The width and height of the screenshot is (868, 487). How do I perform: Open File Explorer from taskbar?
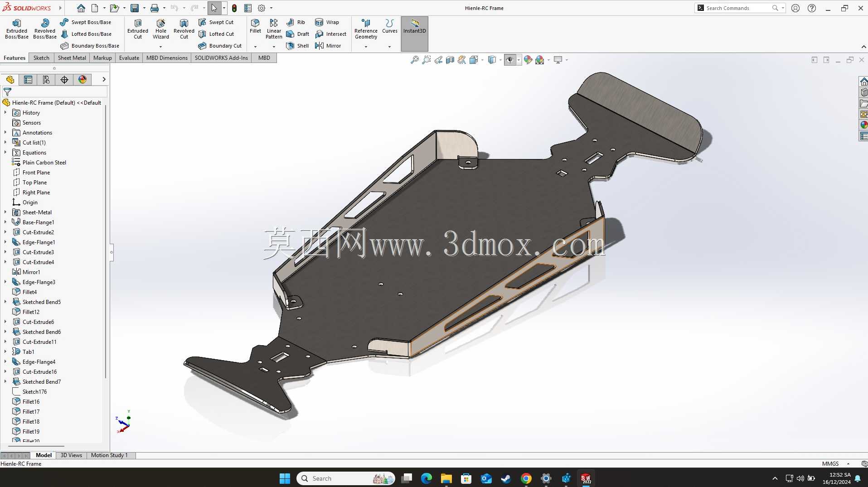tap(446, 478)
